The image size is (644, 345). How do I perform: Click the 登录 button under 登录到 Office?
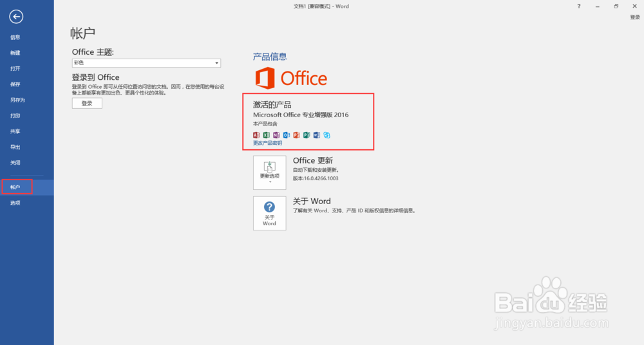[87, 104]
